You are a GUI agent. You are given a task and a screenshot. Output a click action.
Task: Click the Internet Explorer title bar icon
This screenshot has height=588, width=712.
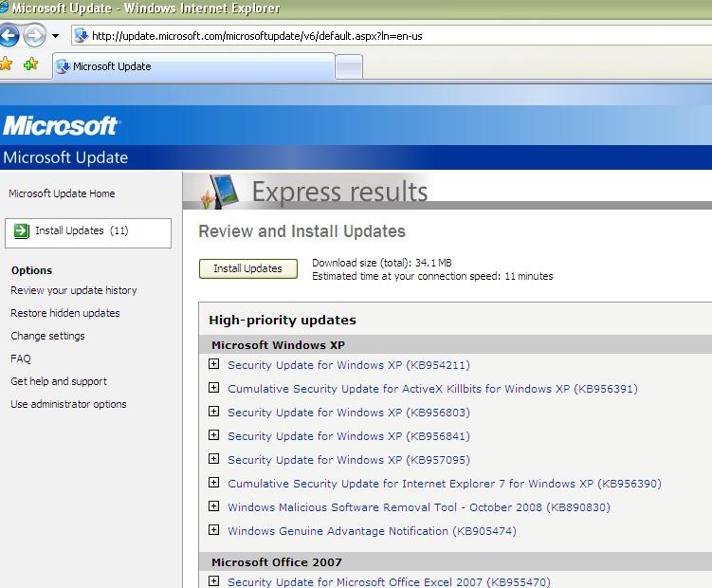(x=4, y=7)
